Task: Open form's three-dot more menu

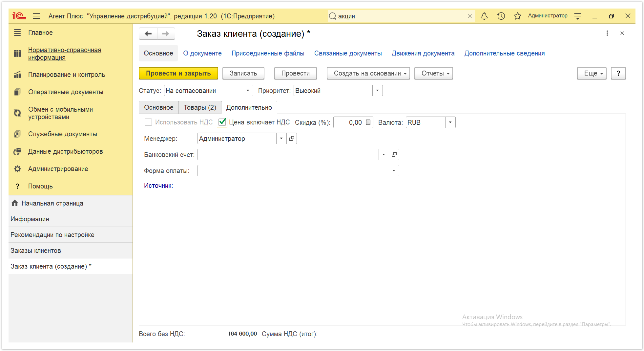Action: tap(607, 33)
